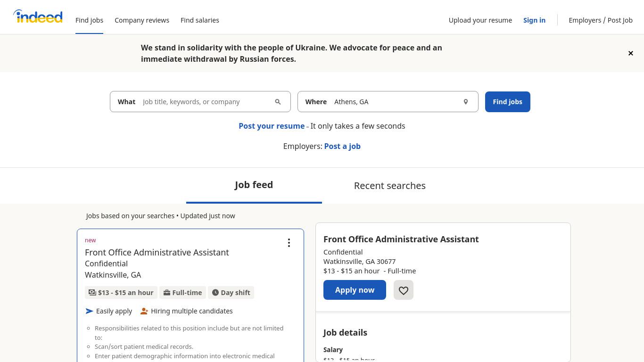Viewport: 644px width, 362px height.
Task: Open Find salaries in the navigation
Action: click(200, 20)
